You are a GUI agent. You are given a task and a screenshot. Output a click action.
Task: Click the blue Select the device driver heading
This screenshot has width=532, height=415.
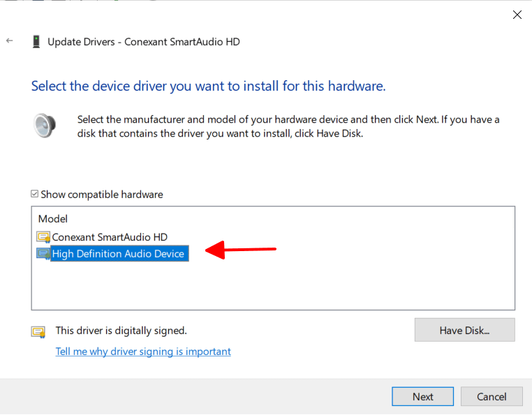tap(208, 86)
